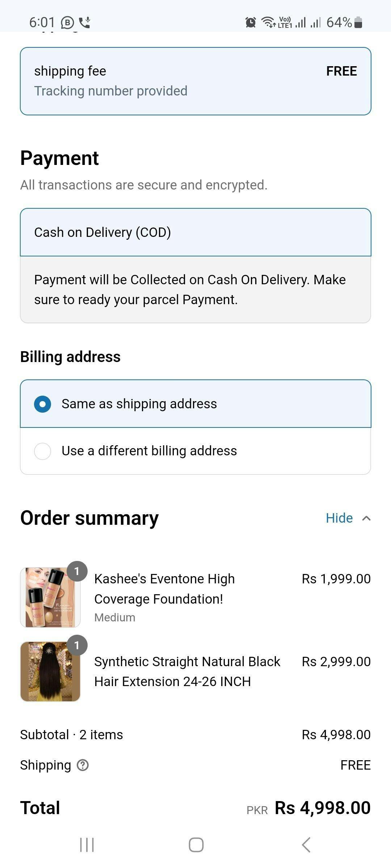This screenshot has height=868, width=391.
Task: Tap the alarm clock status icon
Action: click(x=251, y=22)
